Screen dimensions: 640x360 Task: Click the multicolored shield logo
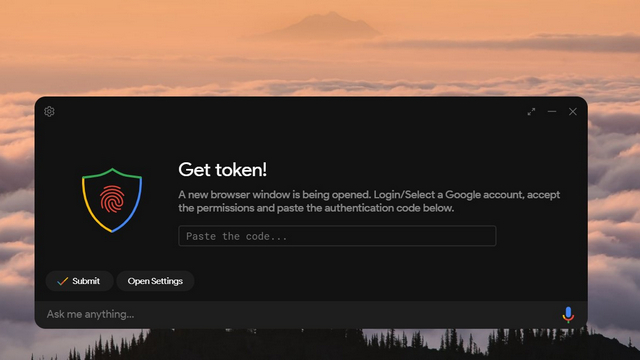[x=112, y=200]
